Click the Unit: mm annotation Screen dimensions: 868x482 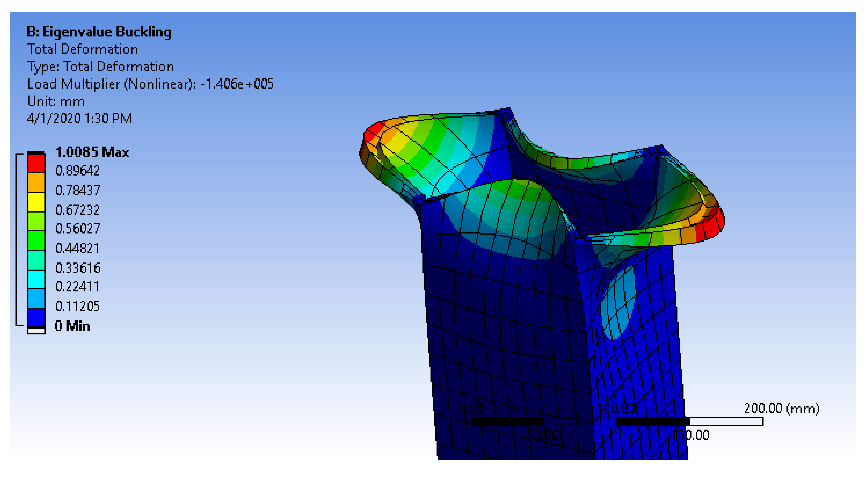[56, 101]
